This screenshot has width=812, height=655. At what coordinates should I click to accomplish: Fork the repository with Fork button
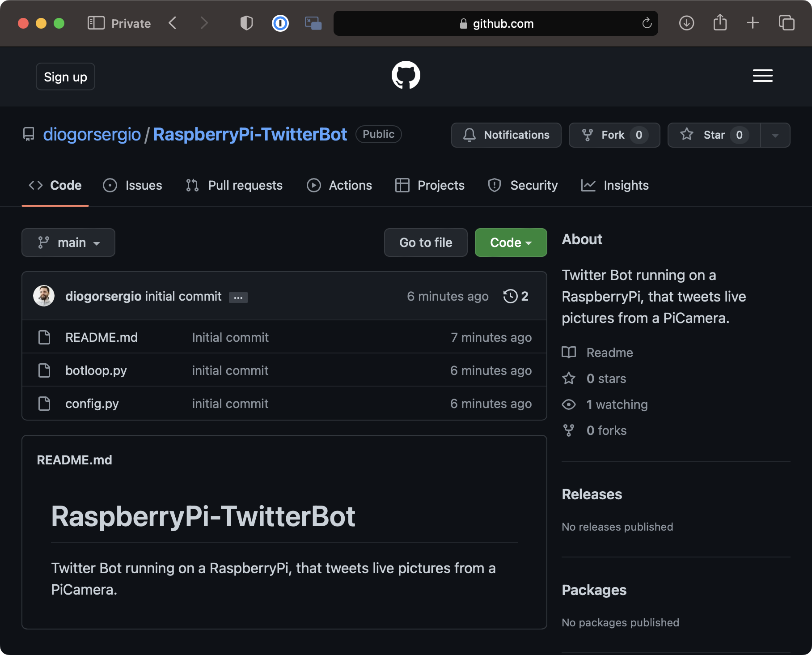pyautogui.click(x=614, y=135)
